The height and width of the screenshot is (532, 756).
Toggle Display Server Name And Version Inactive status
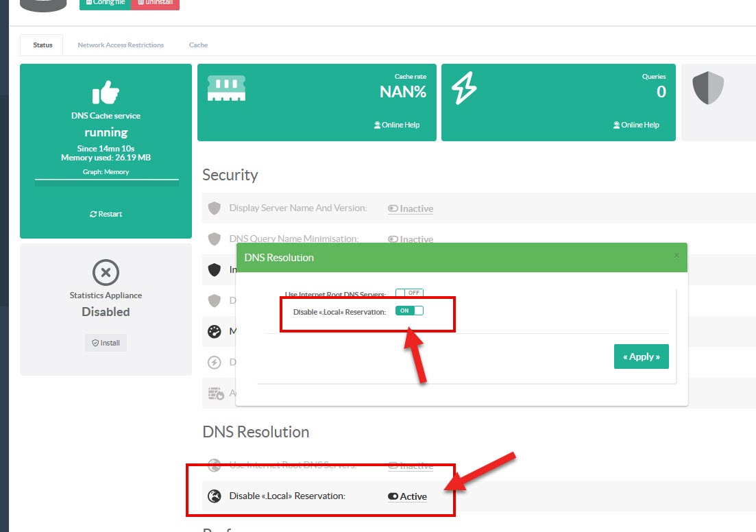[x=411, y=208]
